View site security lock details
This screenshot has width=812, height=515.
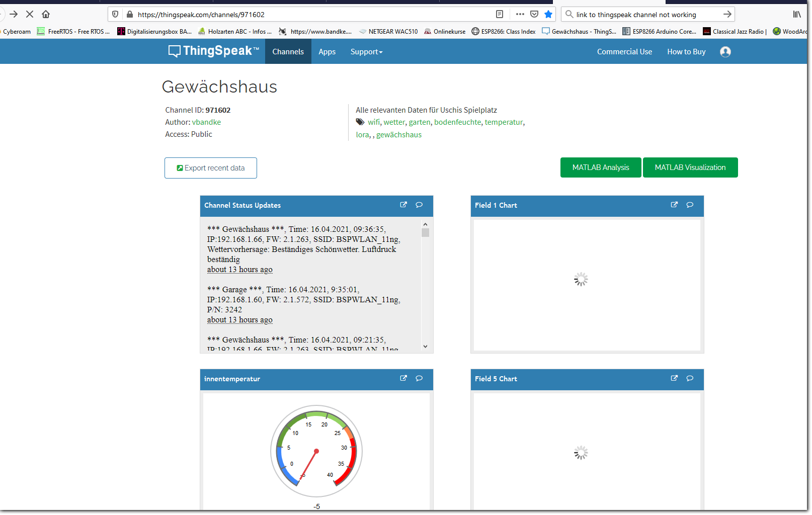pyautogui.click(x=129, y=14)
